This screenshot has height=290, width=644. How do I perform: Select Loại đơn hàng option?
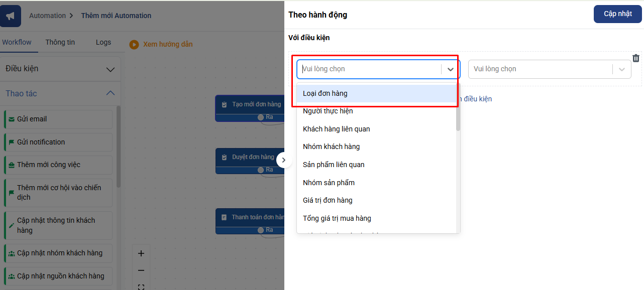[x=326, y=93]
